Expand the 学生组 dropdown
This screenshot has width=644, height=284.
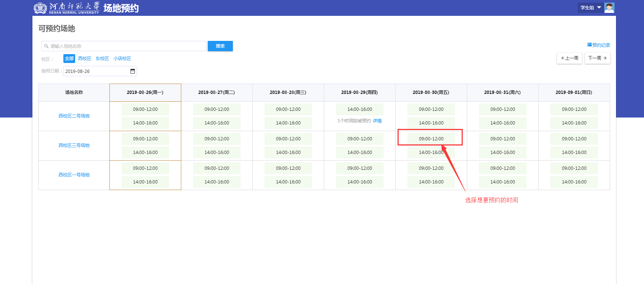click(x=590, y=8)
